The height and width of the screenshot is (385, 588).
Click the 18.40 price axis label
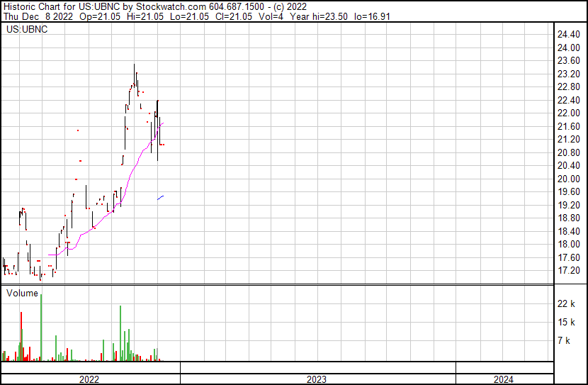(x=568, y=231)
